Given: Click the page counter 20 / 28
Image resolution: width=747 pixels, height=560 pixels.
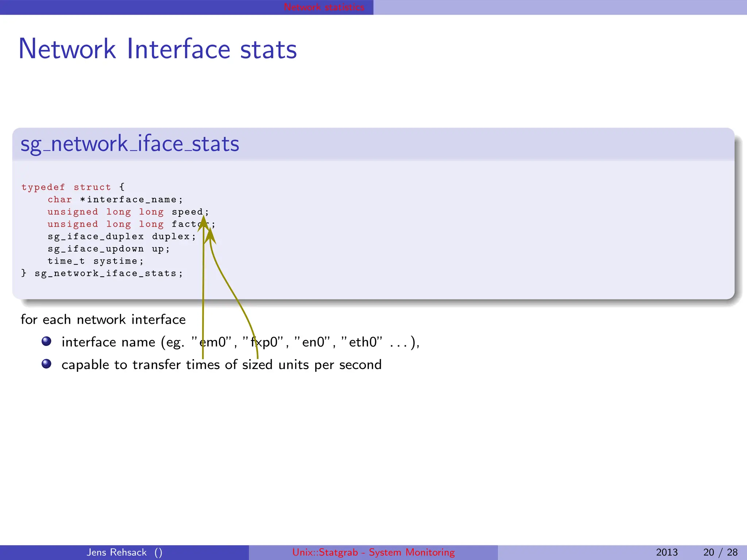Looking at the screenshot, I should tap(720, 552).
